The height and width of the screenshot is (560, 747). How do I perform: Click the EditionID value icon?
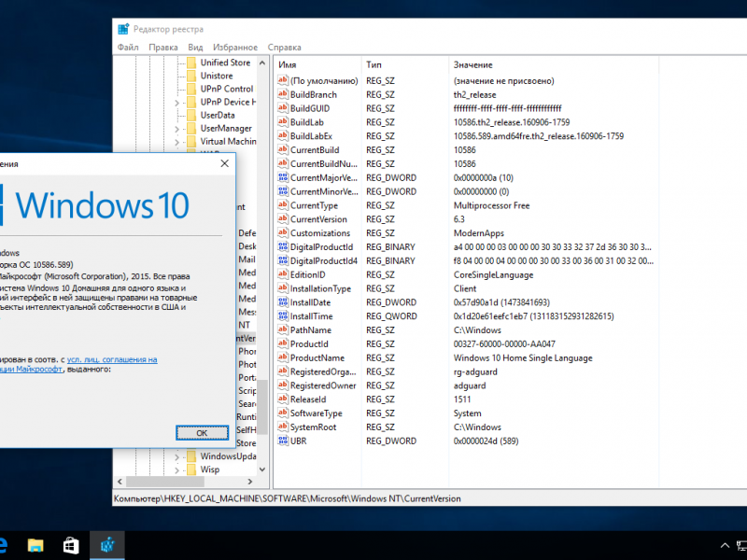coord(283,274)
